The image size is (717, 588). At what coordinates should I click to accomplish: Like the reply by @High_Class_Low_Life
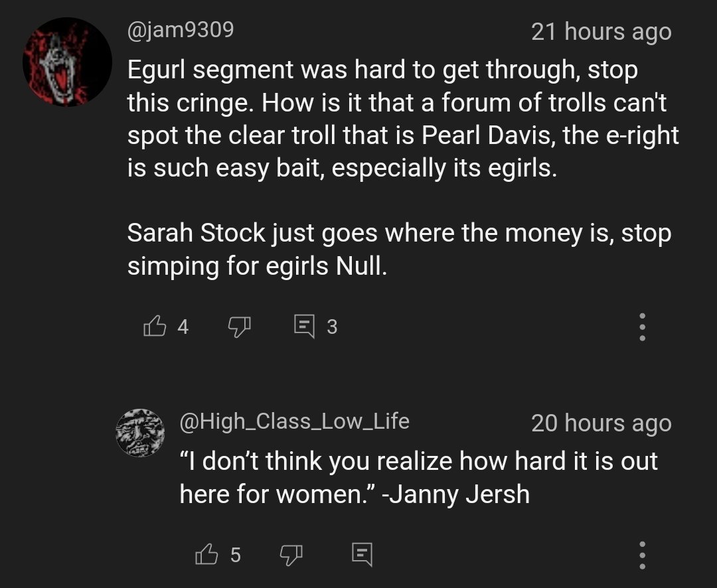click(x=206, y=554)
